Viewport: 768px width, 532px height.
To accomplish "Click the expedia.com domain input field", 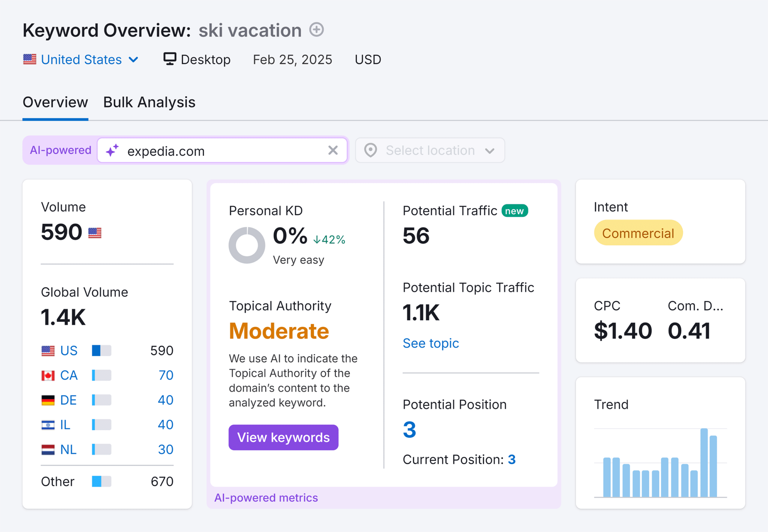I will point(222,151).
